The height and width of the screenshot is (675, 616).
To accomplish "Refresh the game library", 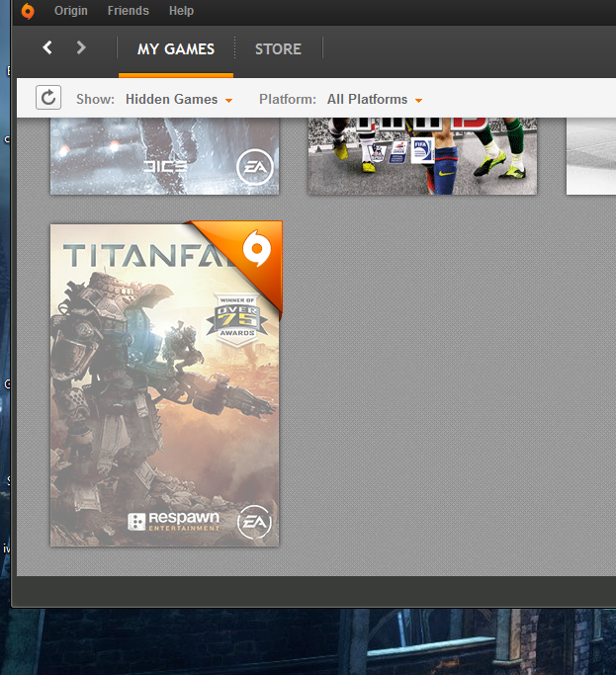I will pyautogui.click(x=48, y=98).
